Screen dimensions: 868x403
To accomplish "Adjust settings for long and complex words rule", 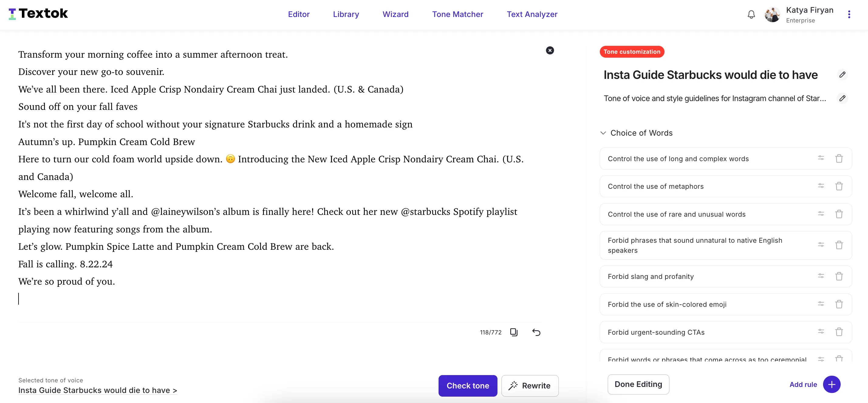I will pos(821,158).
